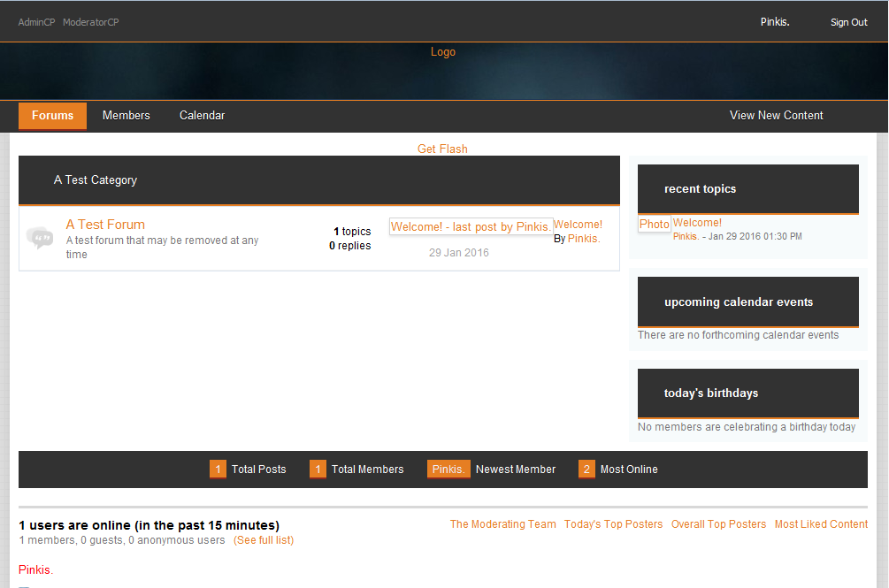Open the Calendar tab
The image size is (889, 588).
tap(202, 116)
